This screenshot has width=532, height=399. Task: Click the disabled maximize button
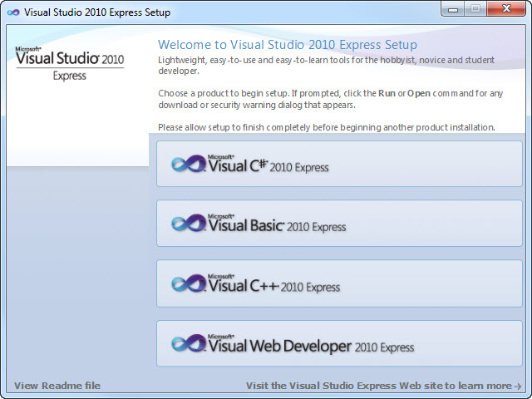475,9
